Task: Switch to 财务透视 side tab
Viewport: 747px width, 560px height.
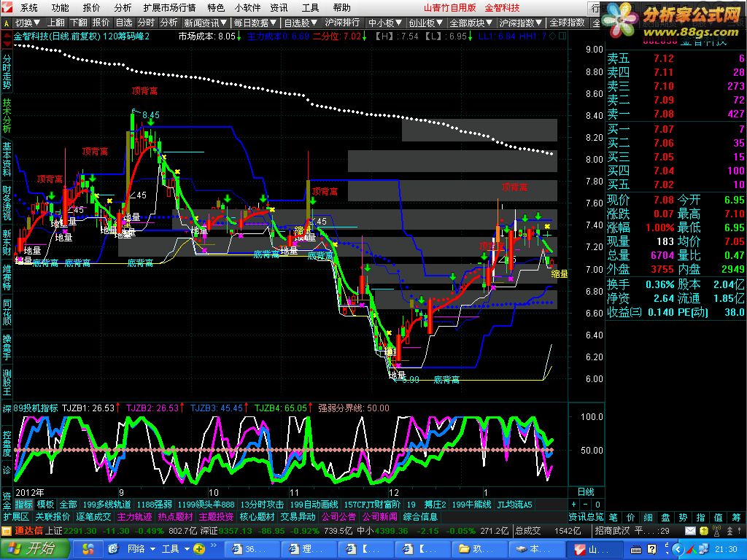Action: [x=7, y=203]
